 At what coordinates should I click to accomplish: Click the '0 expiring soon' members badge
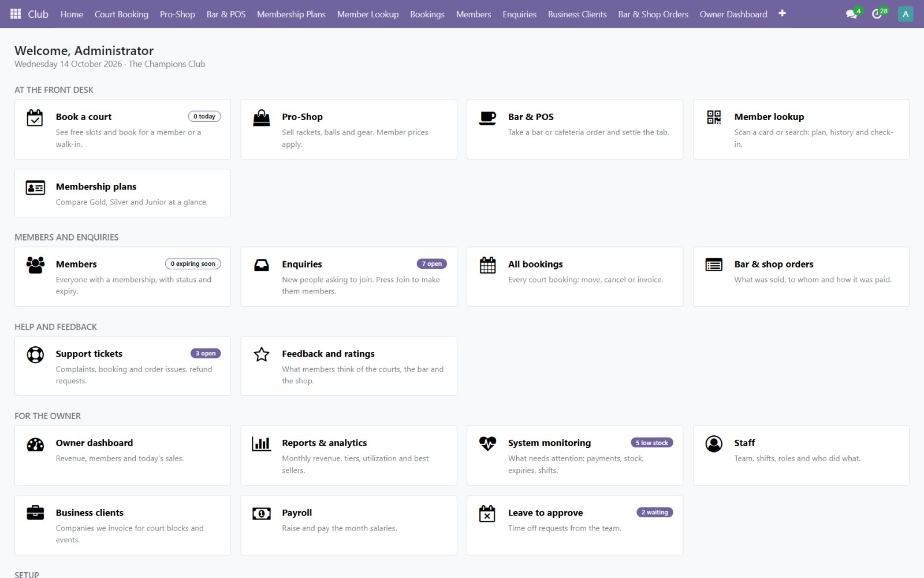click(193, 264)
